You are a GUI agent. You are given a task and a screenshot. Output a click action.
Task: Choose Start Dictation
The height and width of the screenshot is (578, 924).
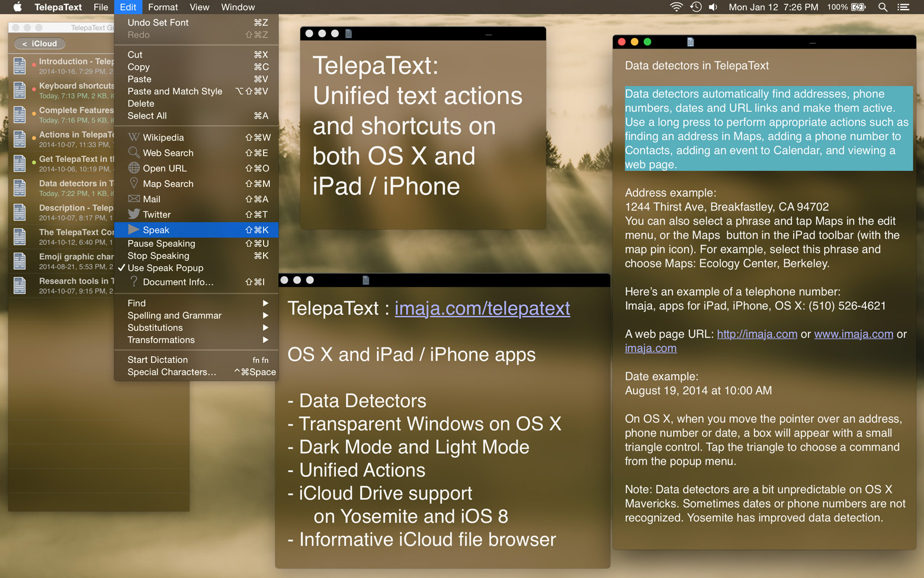tap(196, 359)
